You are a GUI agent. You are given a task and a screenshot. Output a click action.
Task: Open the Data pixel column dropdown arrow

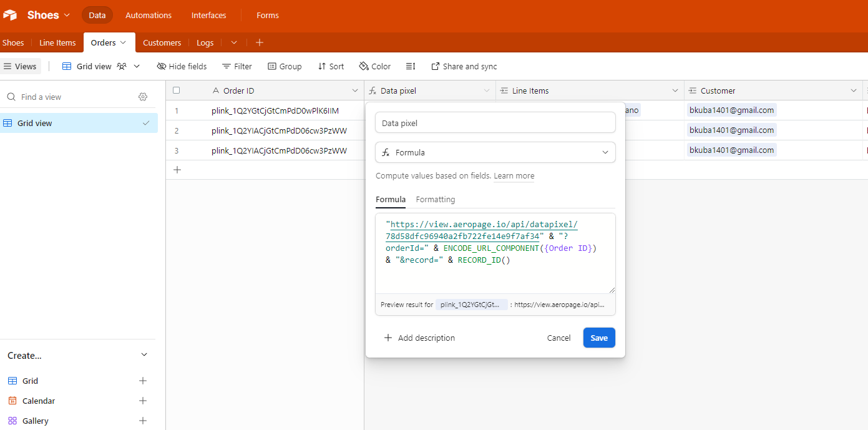click(x=487, y=90)
